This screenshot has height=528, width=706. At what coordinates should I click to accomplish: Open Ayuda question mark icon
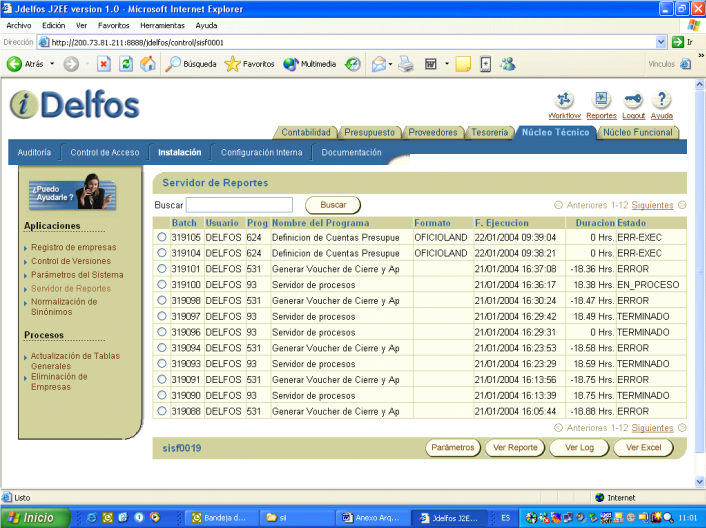[x=661, y=99]
